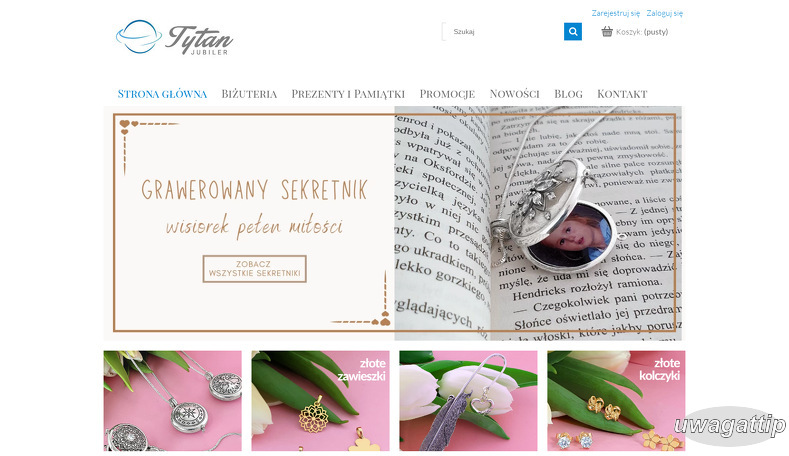Open the shopping basket icon
789x456 pixels.
point(607,32)
